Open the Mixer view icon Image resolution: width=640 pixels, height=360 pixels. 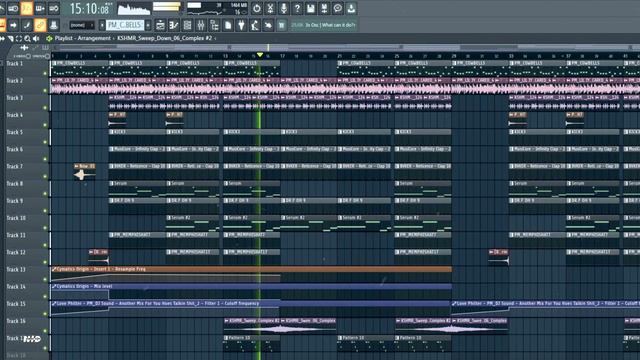tap(201, 25)
